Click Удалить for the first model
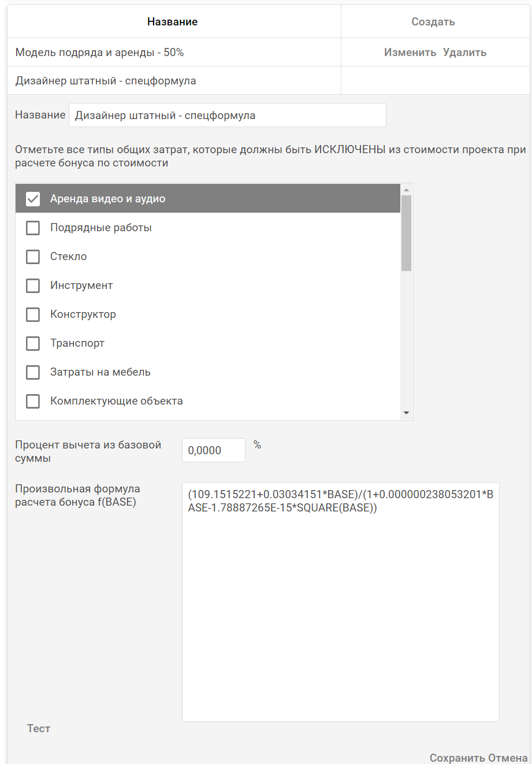This screenshot has width=532, height=764. 464,53
